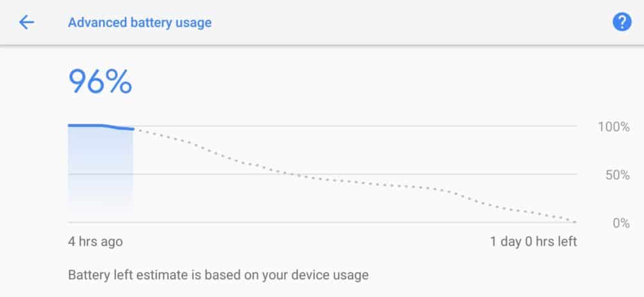Tap the 100% axis label
Viewport: 644px width, 297px height.
pyautogui.click(x=614, y=127)
